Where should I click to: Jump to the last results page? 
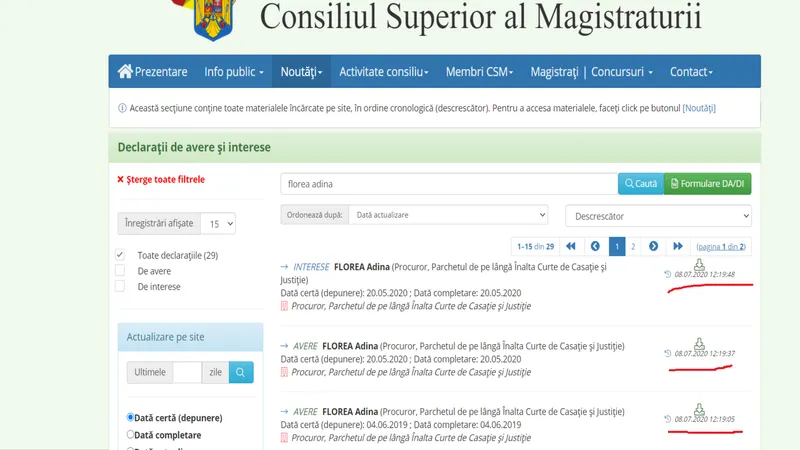[677, 246]
